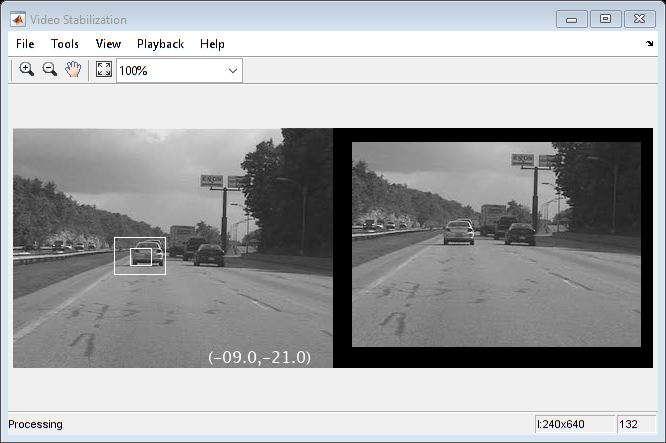Click the fit-to-window view icon
This screenshot has width=666, height=443.
(x=104, y=69)
